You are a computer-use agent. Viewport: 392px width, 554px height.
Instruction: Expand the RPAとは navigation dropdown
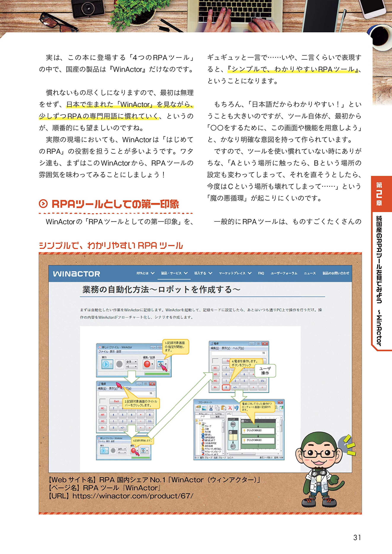[145, 273]
